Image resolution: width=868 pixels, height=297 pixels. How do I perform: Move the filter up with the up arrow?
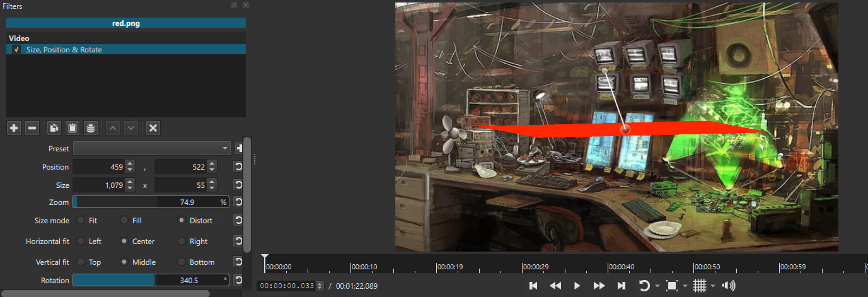113,128
